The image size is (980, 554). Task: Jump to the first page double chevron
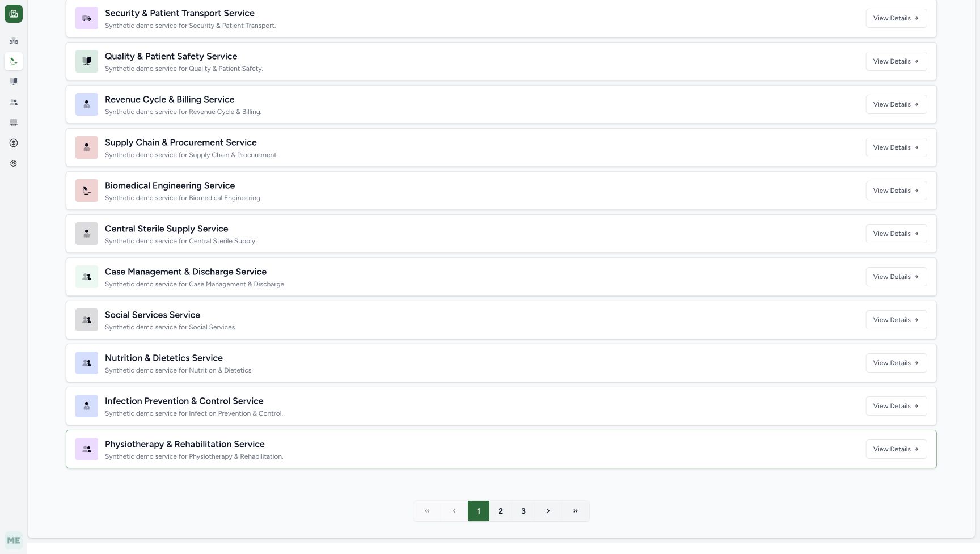pos(427,511)
